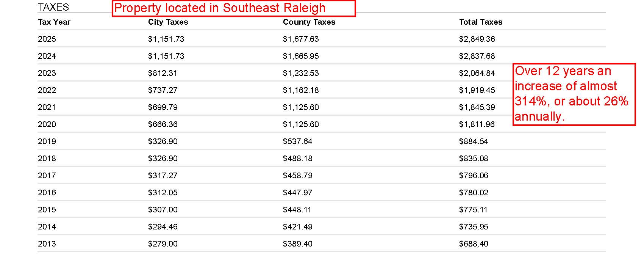This screenshot has height=256, width=644.
Task: Click the 2024 county taxes value $1,665.95
Action: (301, 56)
